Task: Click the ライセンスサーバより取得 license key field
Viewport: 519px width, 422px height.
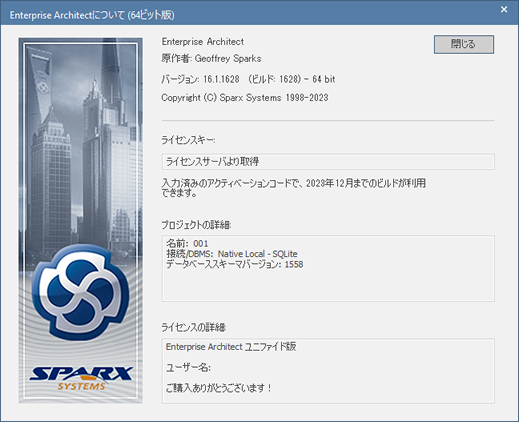Action: pos(328,162)
